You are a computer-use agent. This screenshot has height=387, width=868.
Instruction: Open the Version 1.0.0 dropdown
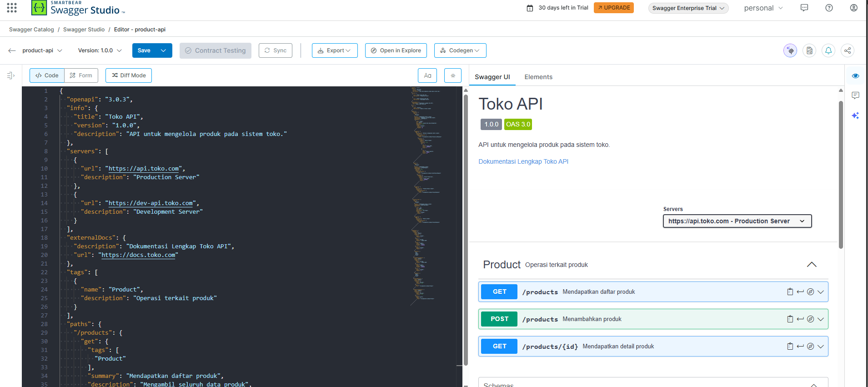click(x=100, y=50)
